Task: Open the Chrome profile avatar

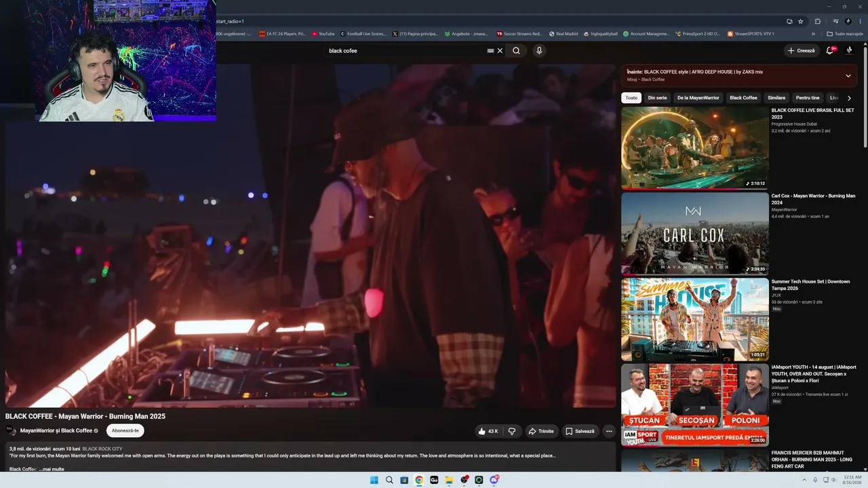Action: (848, 21)
